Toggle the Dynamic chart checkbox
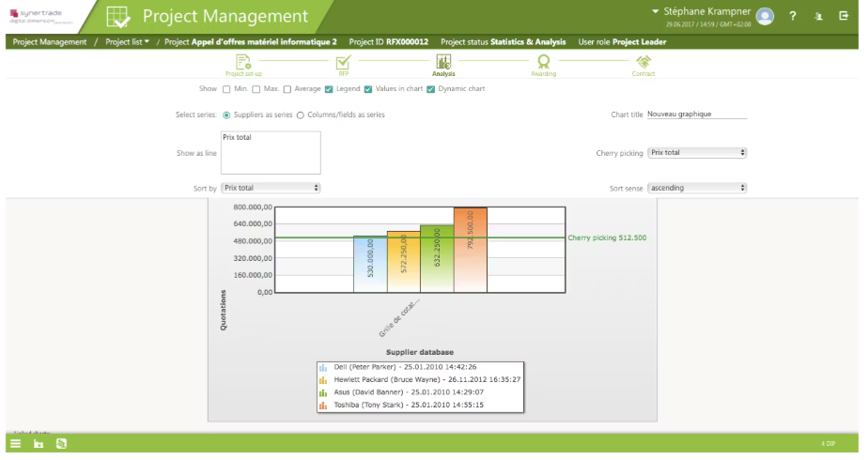The height and width of the screenshot is (460, 868). [x=430, y=89]
